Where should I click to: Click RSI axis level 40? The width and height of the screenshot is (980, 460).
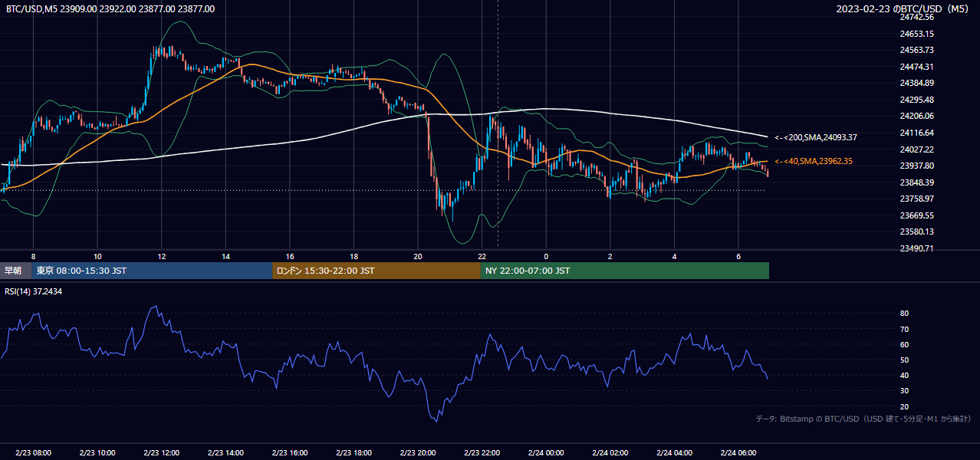pos(905,375)
